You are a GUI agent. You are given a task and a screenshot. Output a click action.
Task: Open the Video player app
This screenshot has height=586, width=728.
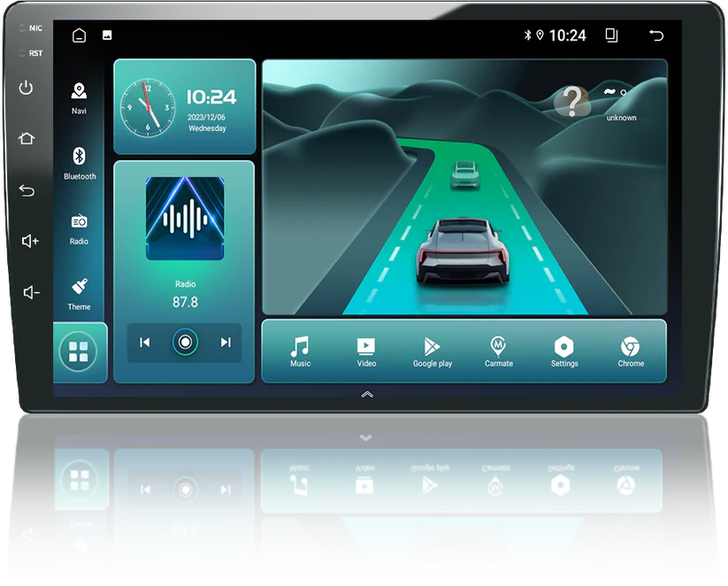[366, 351]
